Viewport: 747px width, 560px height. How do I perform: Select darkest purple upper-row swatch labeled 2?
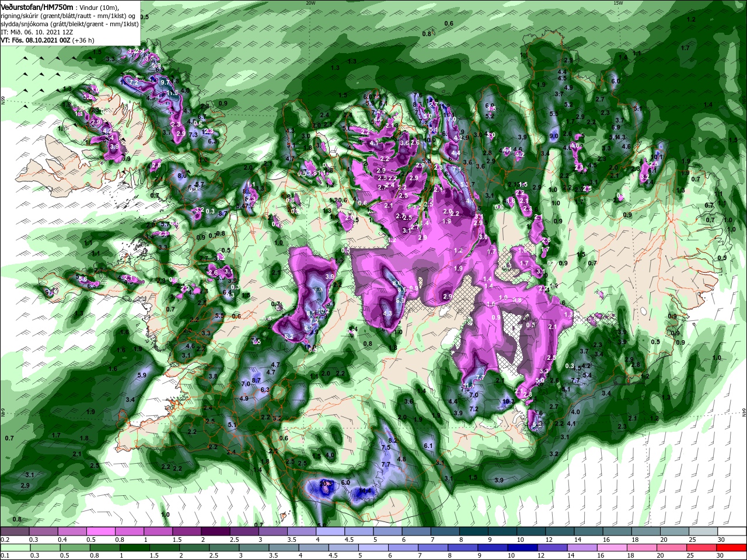[215, 531]
